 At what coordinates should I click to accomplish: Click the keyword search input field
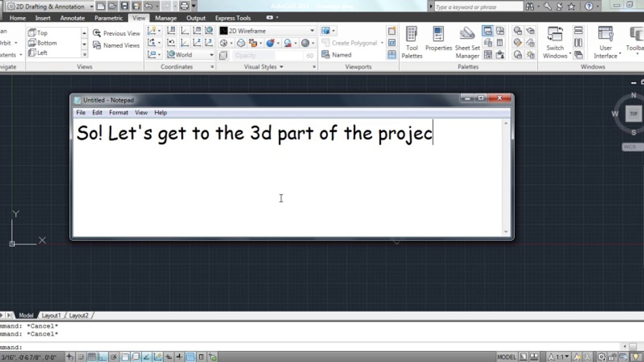click(478, 7)
